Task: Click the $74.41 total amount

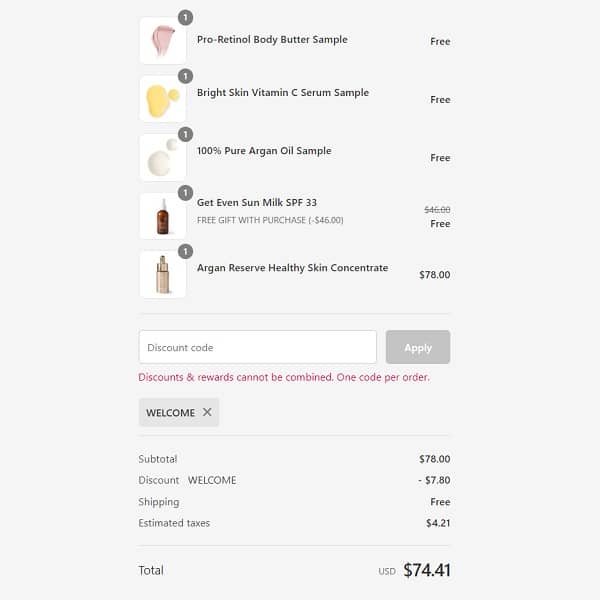Action: point(427,571)
